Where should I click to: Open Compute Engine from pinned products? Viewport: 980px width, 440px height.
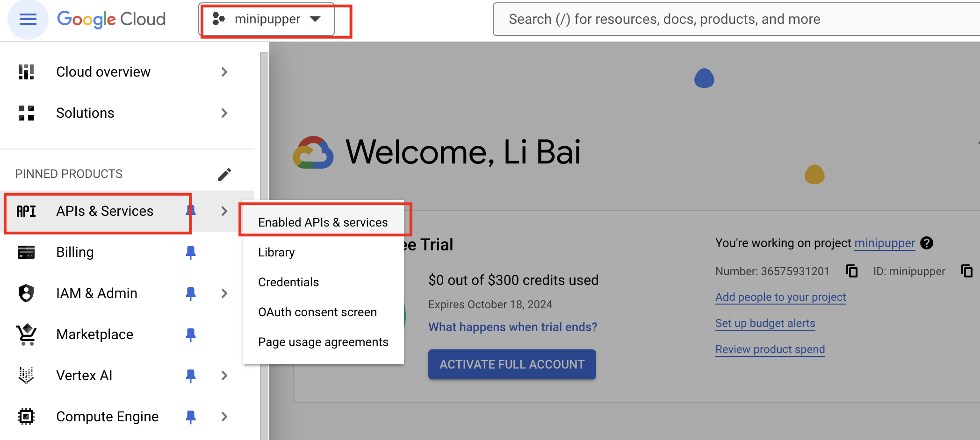[x=107, y=416]
